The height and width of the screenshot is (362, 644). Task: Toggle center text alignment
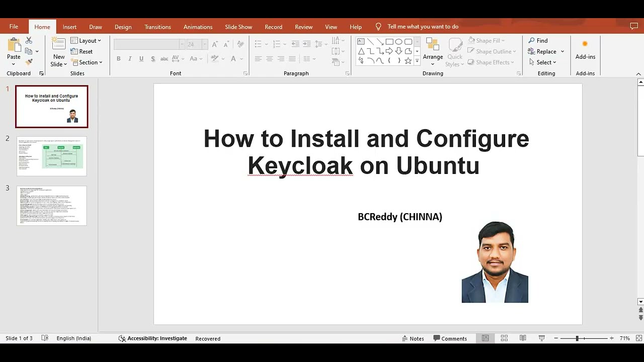[x=269, y=59]
